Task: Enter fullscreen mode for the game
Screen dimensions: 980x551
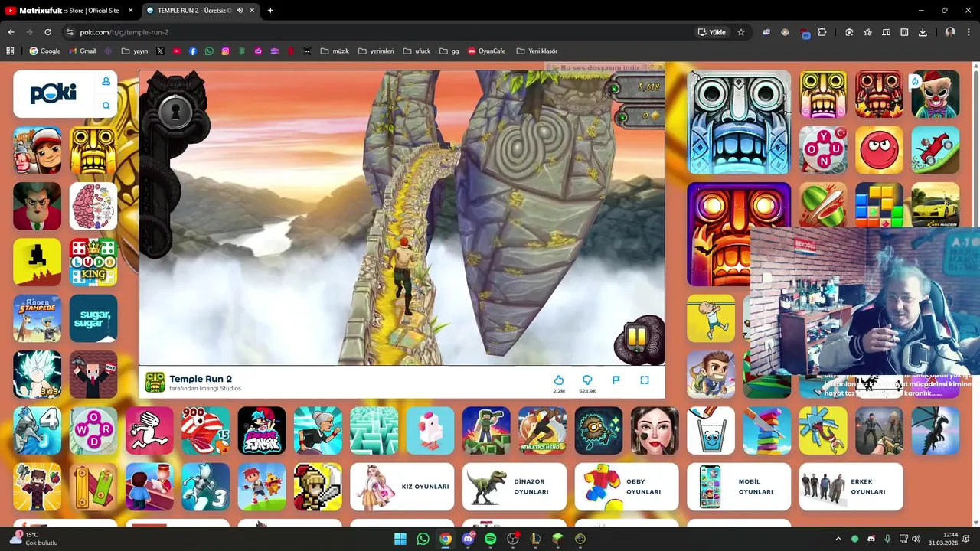Action: point(645,380)
